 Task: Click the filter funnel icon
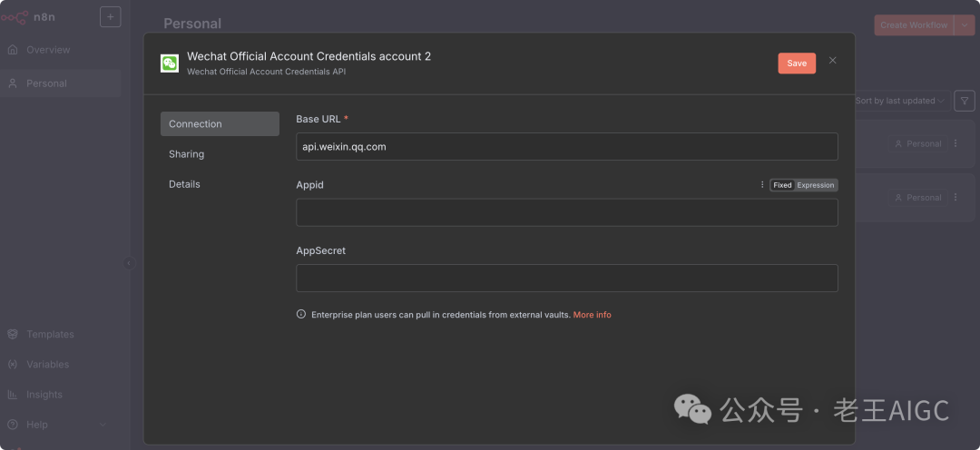(x=965, y=101)
